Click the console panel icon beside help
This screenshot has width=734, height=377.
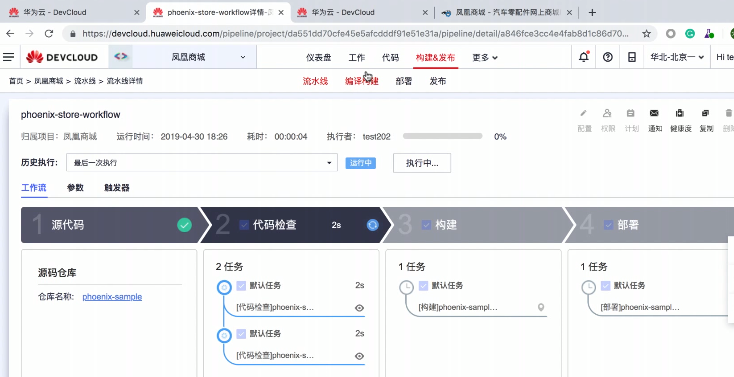pos(631,57)
